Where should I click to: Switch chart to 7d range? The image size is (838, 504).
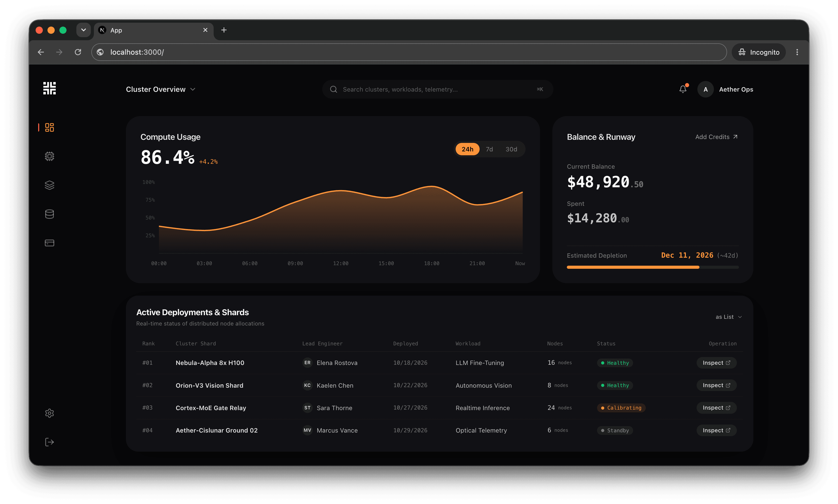click(x=489, y=149)
